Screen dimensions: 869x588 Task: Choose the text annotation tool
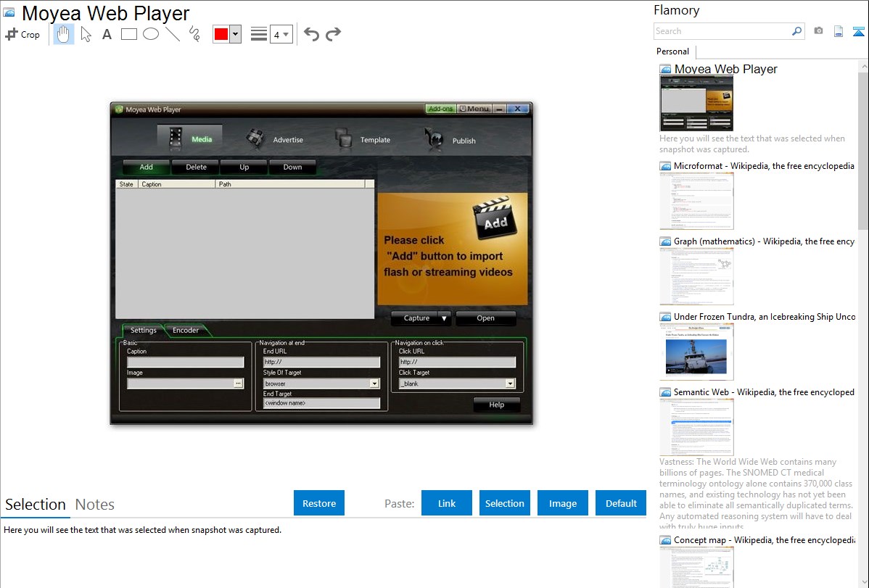107,34
